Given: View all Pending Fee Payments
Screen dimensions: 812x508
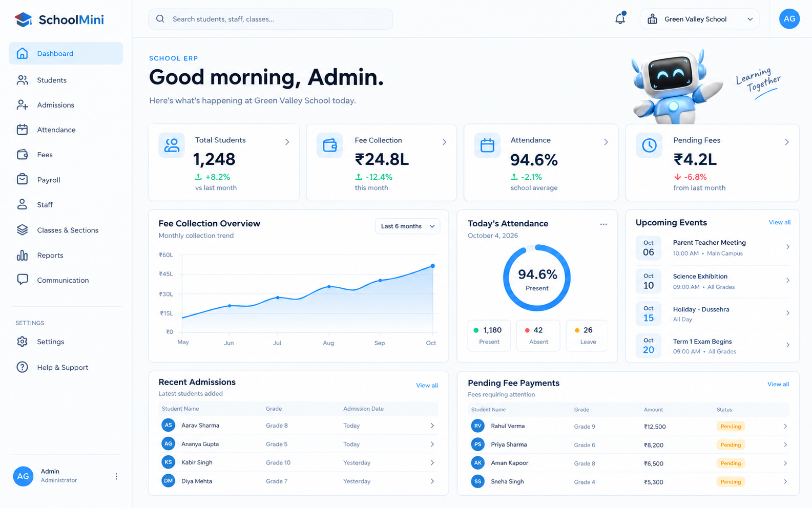Looking at the screenshot, I should point(778,384).
